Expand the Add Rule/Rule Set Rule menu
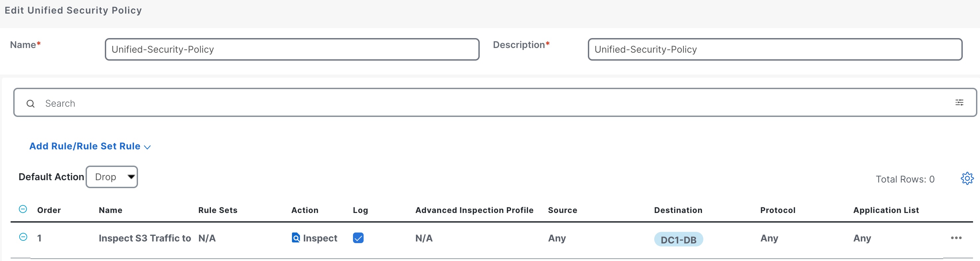 click(x=90, y=146)
